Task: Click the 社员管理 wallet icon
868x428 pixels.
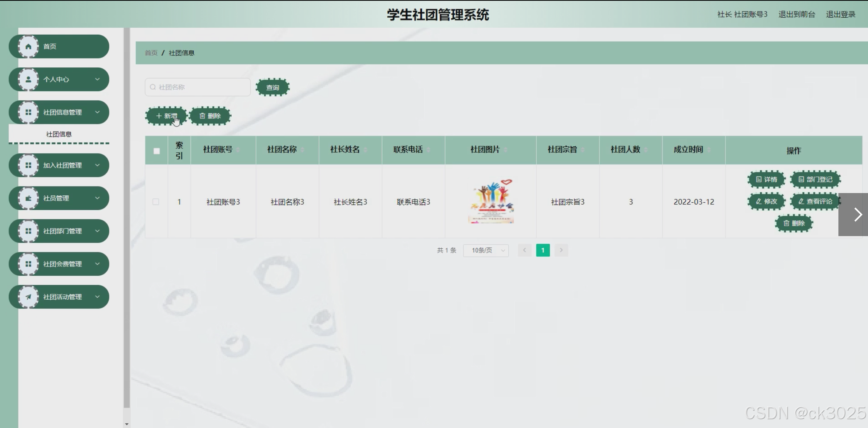Action: [x=28, y=198]
